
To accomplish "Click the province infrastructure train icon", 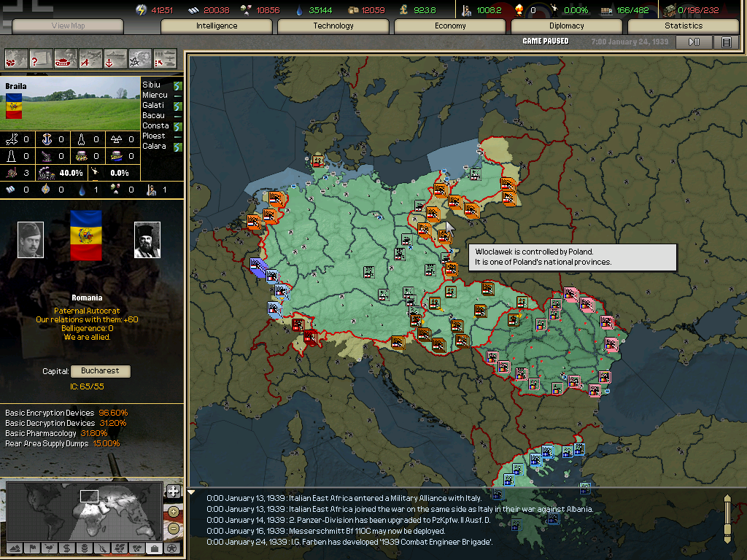I will point(47,172).
